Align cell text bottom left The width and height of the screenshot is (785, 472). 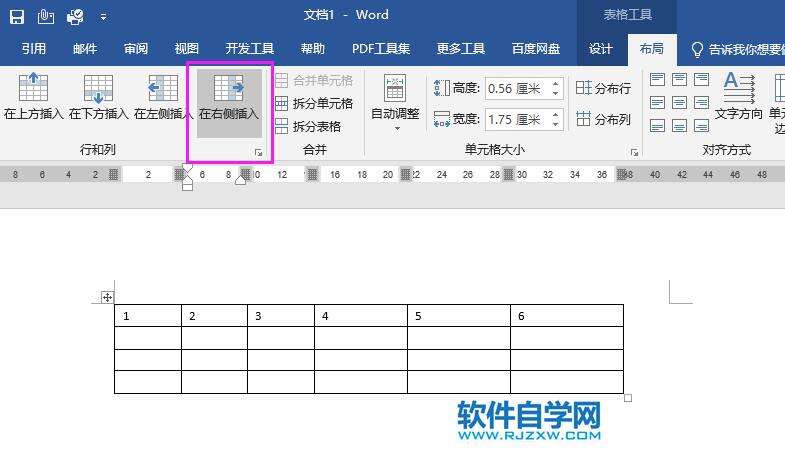click(x=657, y=125)
